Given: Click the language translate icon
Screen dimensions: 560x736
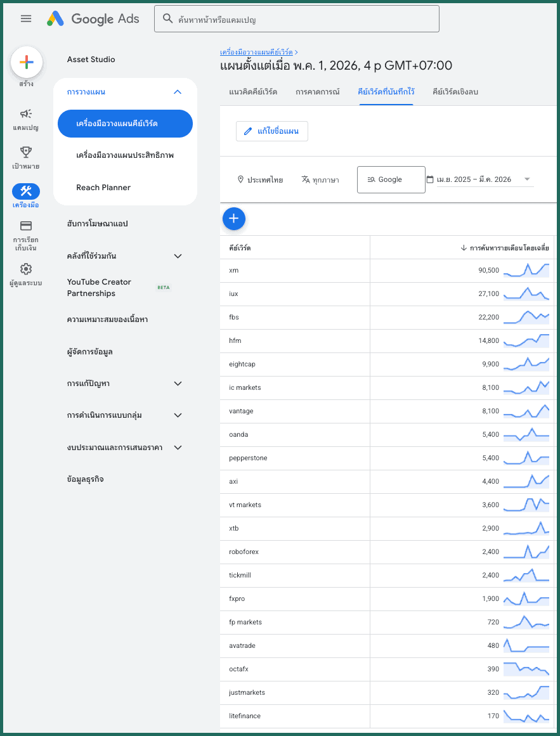Looking at the screenshot, I should click(x=306, y=179).
